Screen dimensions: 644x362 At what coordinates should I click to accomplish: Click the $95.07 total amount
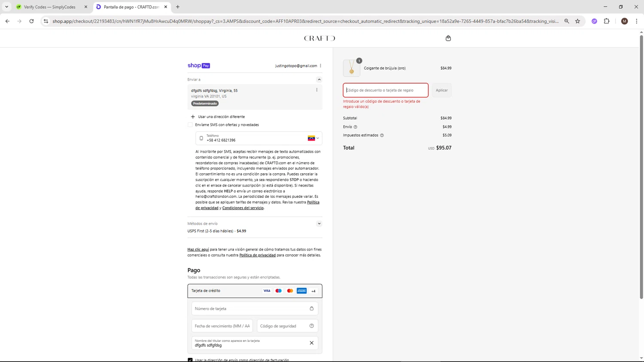click(444, 148)
